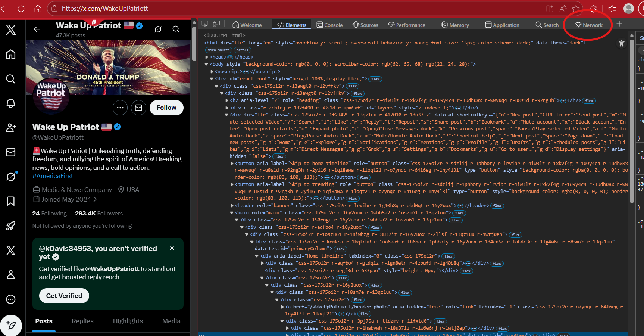Select Posts tab on profile
Screen dimensions: 644x336
tap(44, 321)
